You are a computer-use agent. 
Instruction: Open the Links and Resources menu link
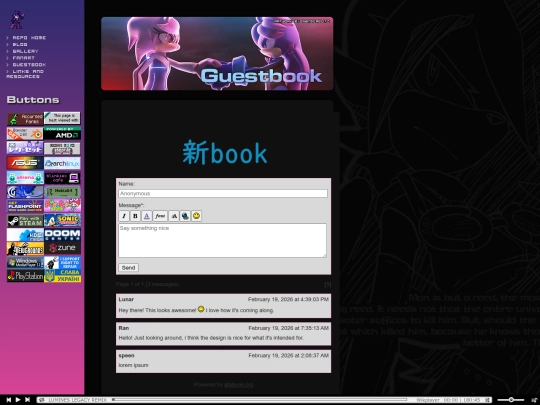click(25, 74)
